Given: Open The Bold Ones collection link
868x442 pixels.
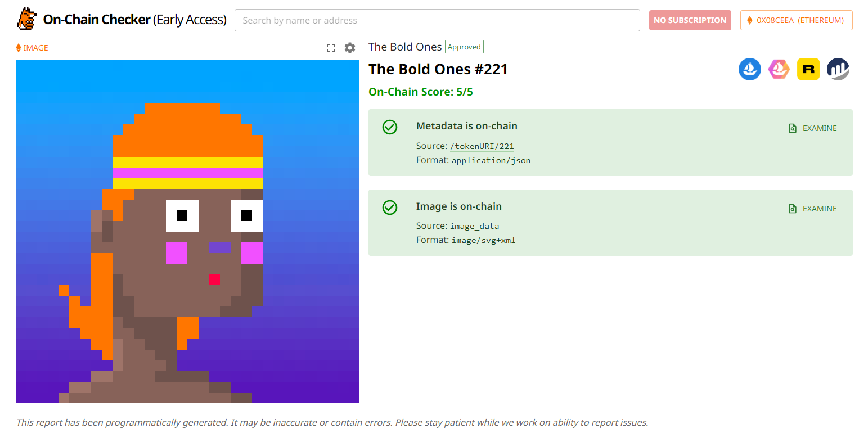Looking at the screenshot, I should (x=405, y=47).
